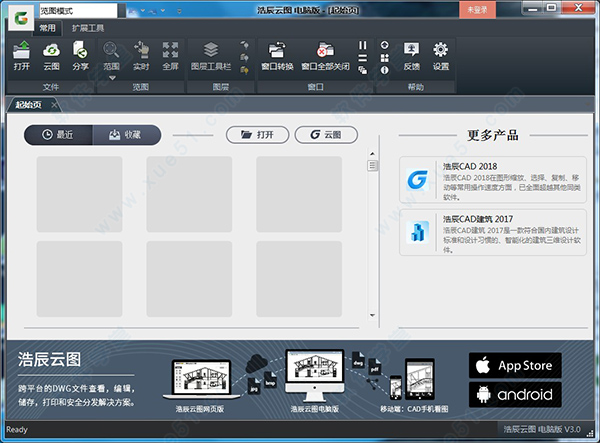The image size is (600, 443).
Task: Open the 图层工具栏 layer toolbar
Action: point(211,56)
